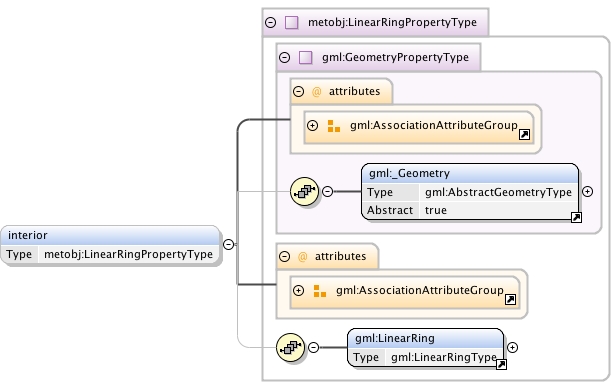Expand the gml:LinearRing element children

tap(512, 347)
